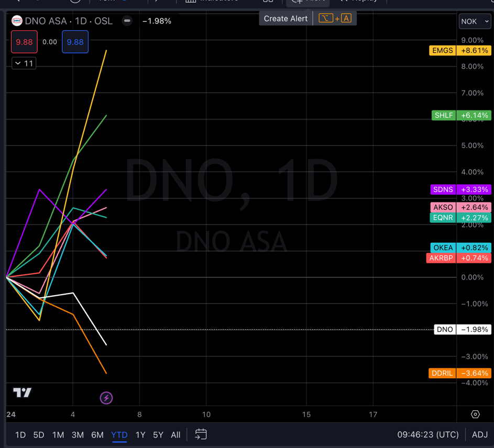This screenshot has width=494, height=448.
Task: Choose the 1Y time range
Action: 140,435
